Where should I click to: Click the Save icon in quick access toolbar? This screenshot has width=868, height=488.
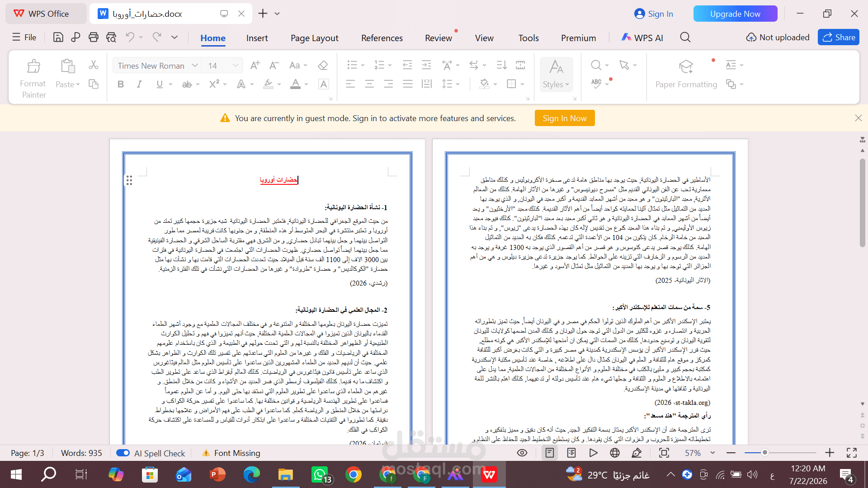tap(58, 38)
